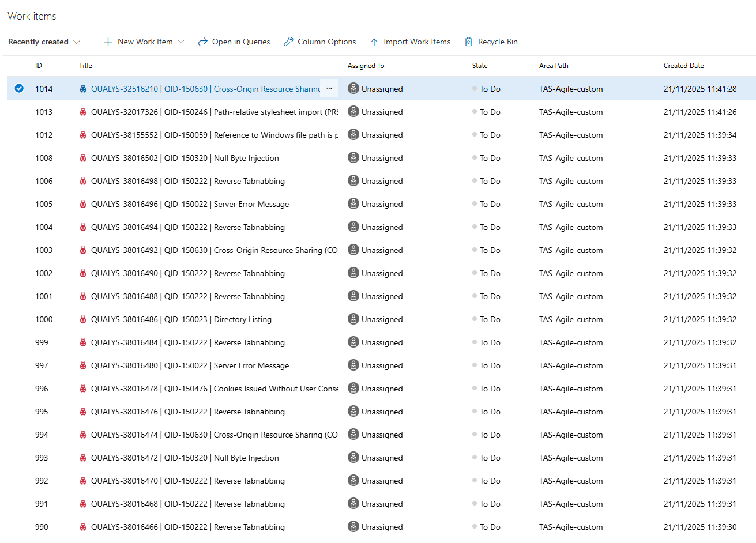Click the Column Options wrench icon
The height and width of the screenshot is (543, 756).
(288, 42)
